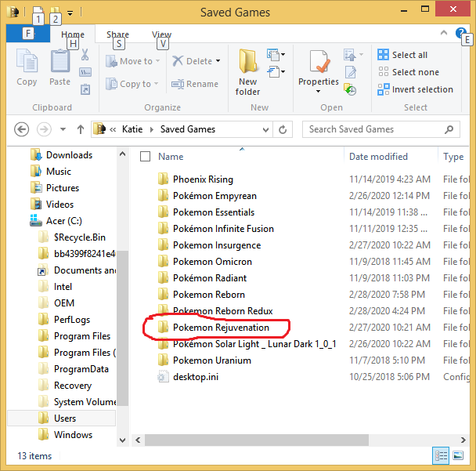Switch to the Share tab
The image size is (476, 471).
pyautogui.click(x=117, y=34)
